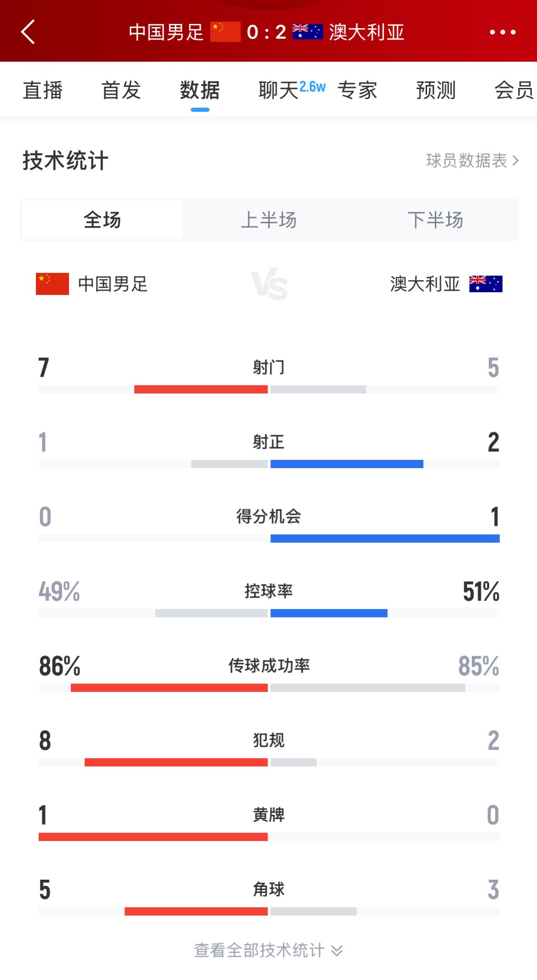Tap the China flag in header

[225, 32]
